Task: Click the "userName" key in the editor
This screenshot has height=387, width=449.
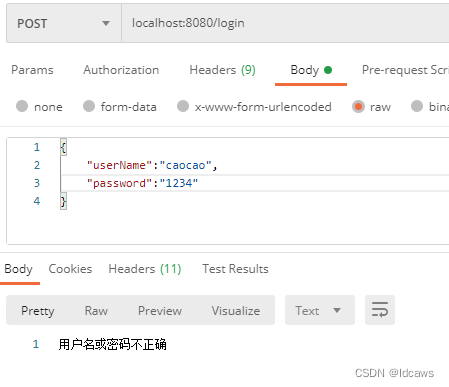Action: (x=119, y=165)
